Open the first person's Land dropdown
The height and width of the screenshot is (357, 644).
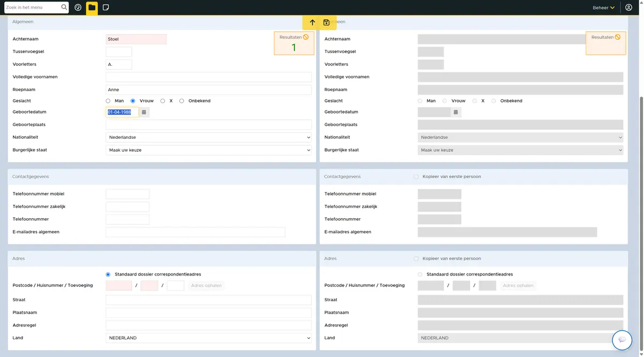coord(209,338)
